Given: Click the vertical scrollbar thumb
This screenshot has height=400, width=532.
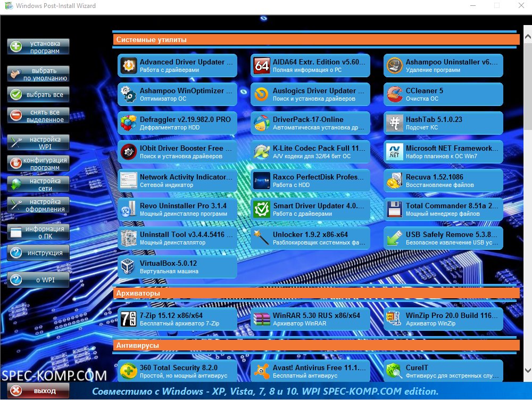Looking at the screenshot, I should tap(528, 86).
